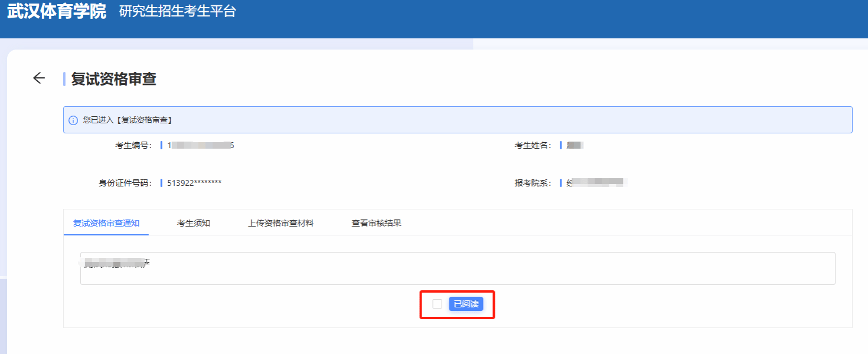
Task: Click the info icon in the notice banner
Action: pyautogui.click(x=73, y=120)
